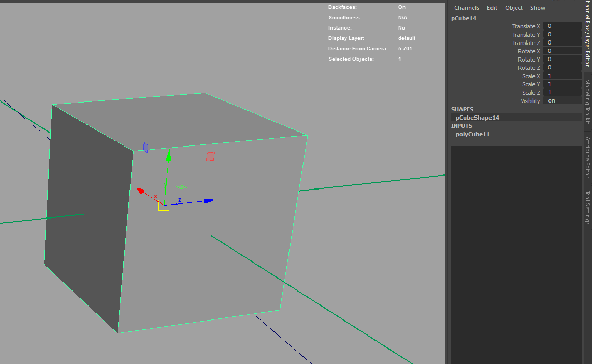Screen dimensions: 592x364
Task: Click the blue Z-axis arrow handle
Action: click(209, 201)
